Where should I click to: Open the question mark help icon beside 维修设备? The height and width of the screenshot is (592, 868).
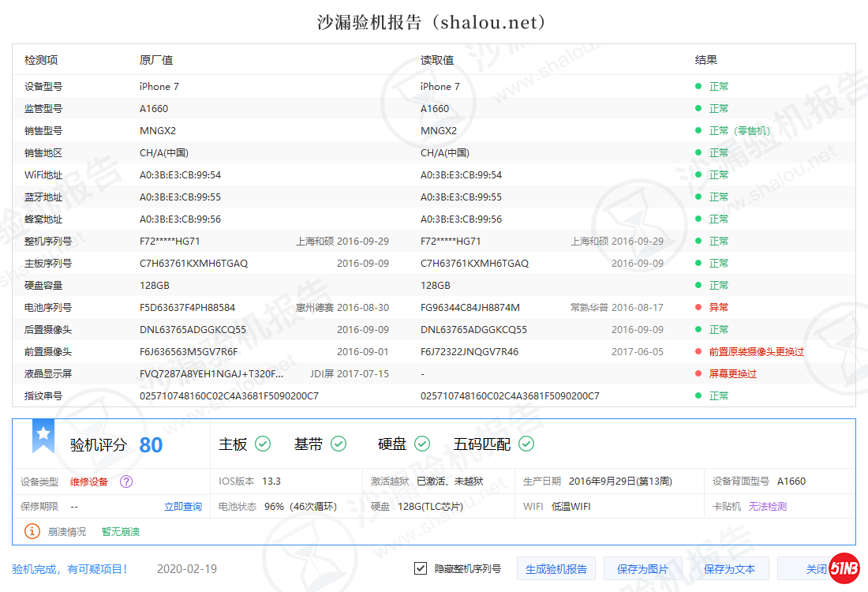coord(128,482)
